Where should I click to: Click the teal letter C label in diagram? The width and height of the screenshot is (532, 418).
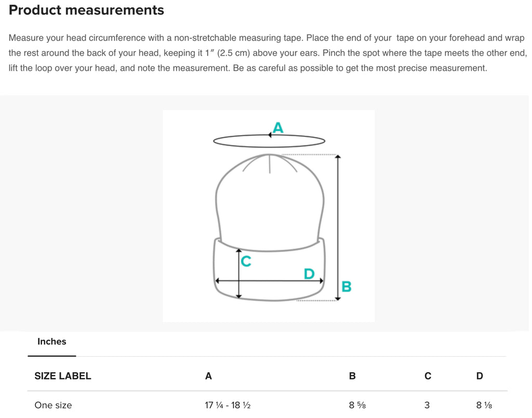246,261
